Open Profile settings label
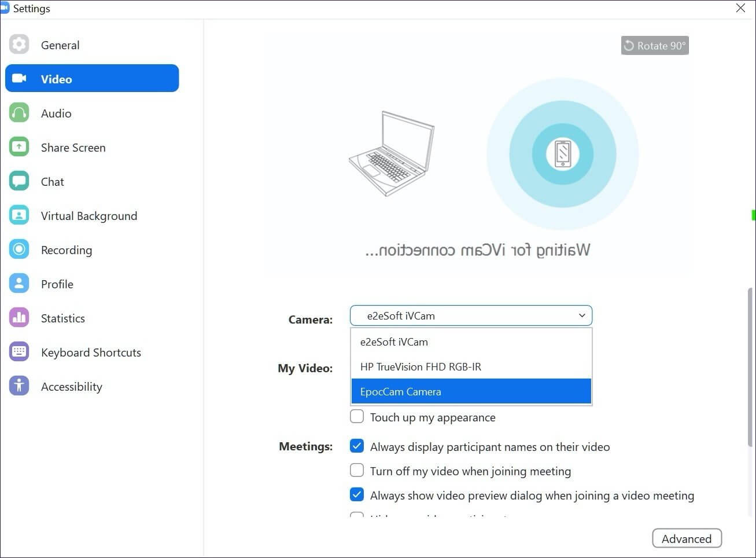The height and width of the screenshot is (558, 756). pos(57,284)
